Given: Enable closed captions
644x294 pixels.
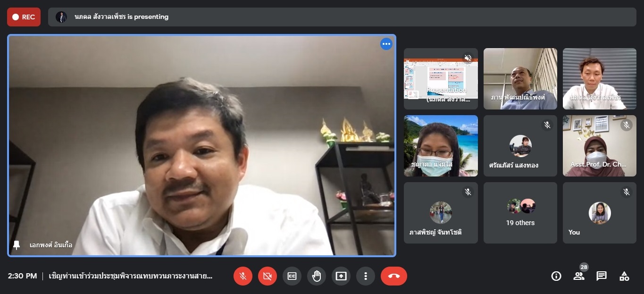Looking at the screenshot, I should click(292, 276).
